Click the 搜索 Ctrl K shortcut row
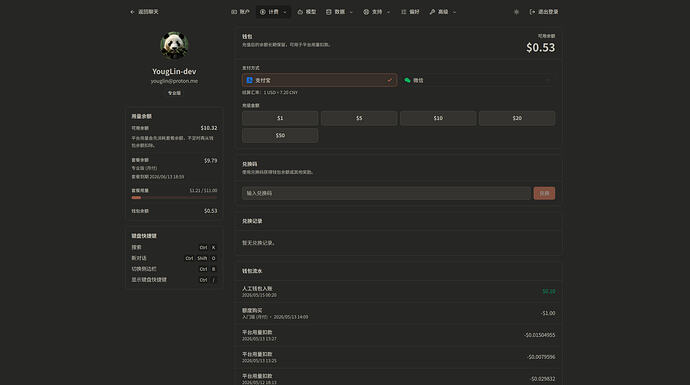690x385 pixels. [x=174, y=247]
